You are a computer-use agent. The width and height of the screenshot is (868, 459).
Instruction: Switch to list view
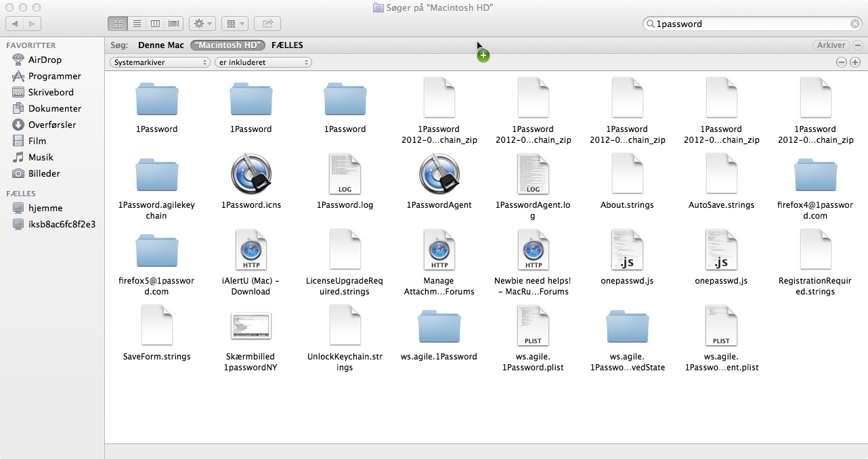(137, 24)
